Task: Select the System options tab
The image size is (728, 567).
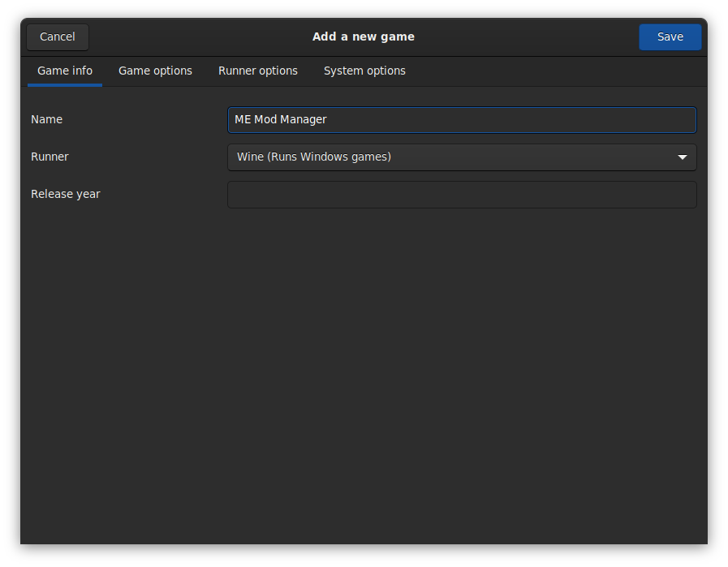Action: [x=364, y=71]
